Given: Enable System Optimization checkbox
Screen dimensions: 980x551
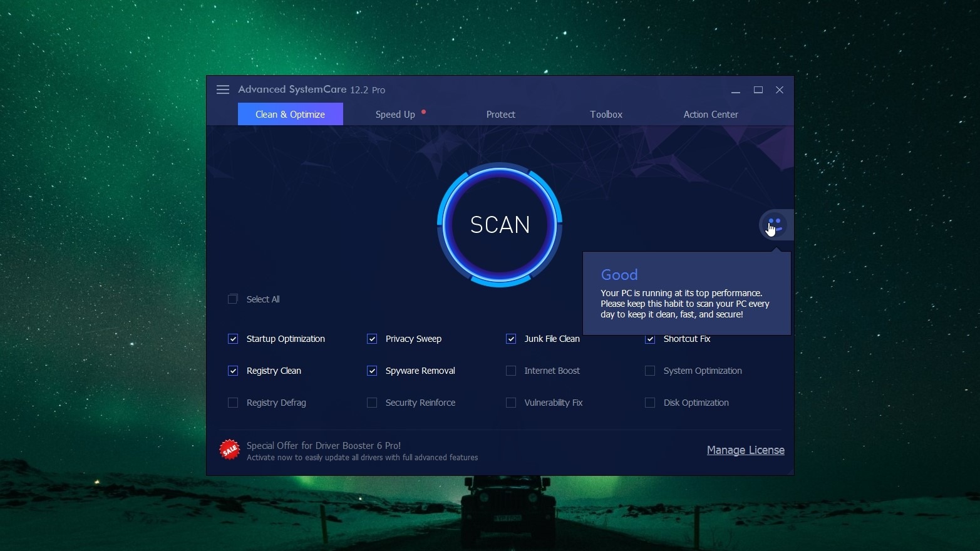Looking at the screenshot, I should [x=650, y=371].
